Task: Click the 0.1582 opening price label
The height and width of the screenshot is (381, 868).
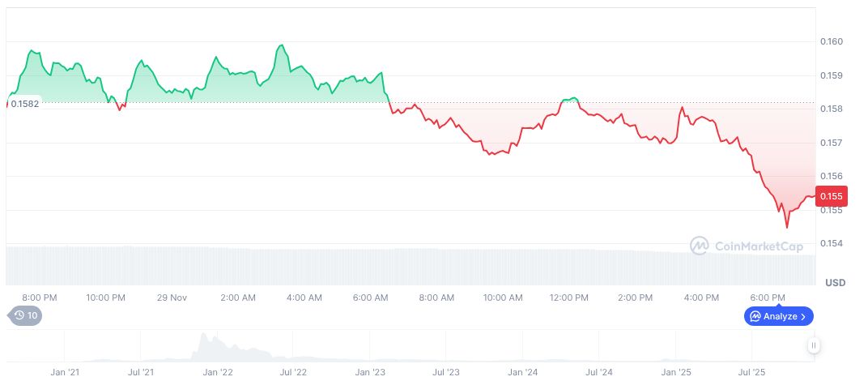Action: coord(24,104)
